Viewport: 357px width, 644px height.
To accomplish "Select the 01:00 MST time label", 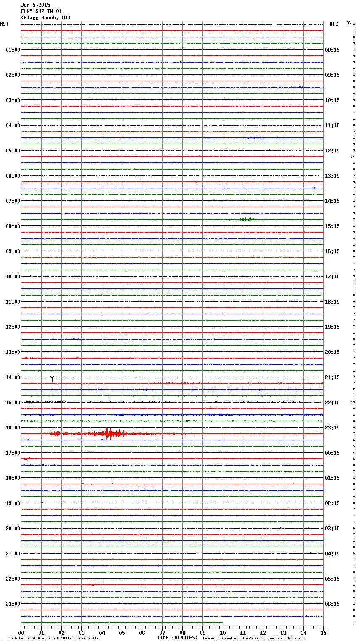I will [13, 50].
